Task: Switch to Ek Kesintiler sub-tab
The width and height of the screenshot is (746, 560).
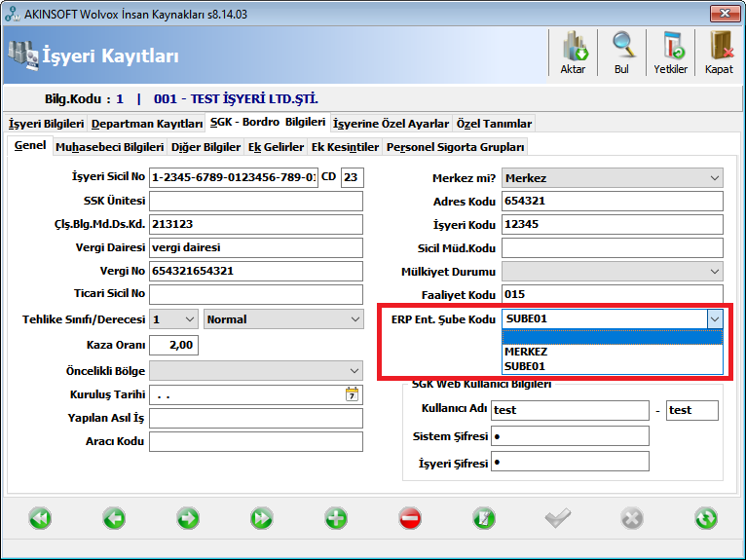Action: pyautogui.click(x=346, y=147)
